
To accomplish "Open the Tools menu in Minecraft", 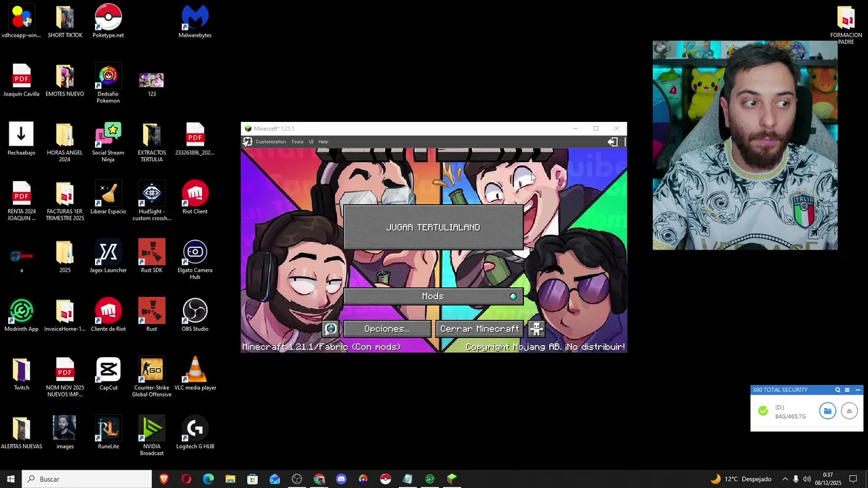I will click(x=297, y=142).
